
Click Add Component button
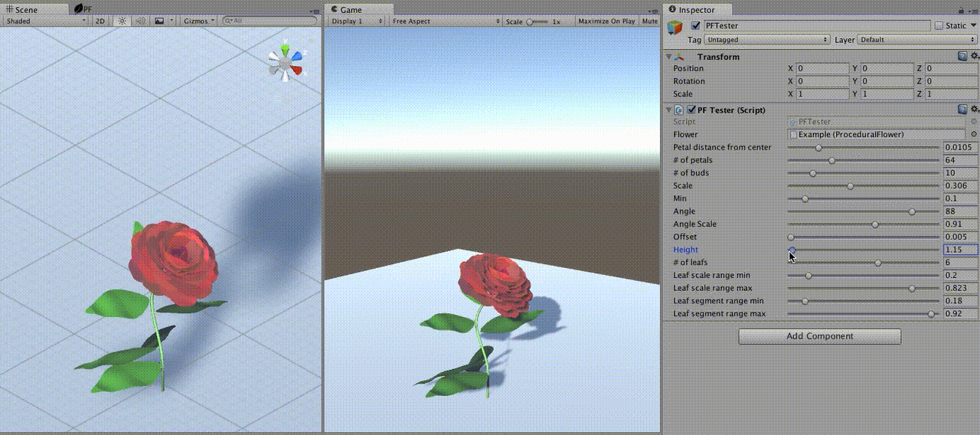click(820, 336)
